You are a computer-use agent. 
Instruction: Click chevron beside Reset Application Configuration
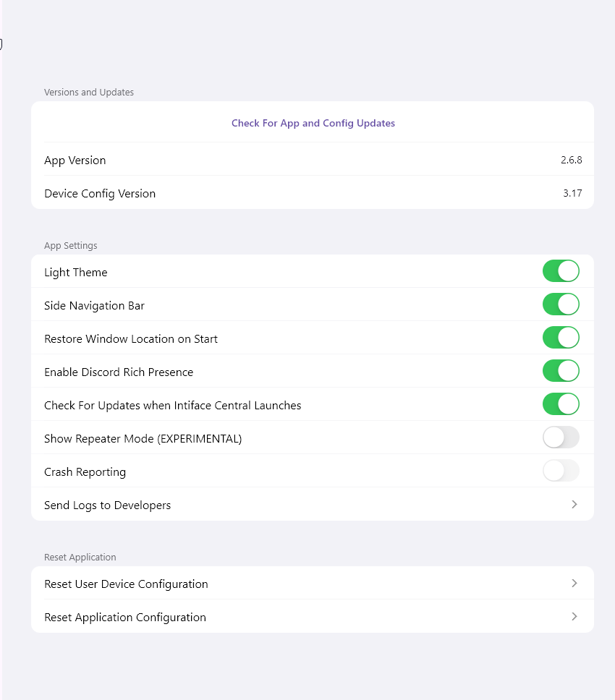(x=574, y=617)
